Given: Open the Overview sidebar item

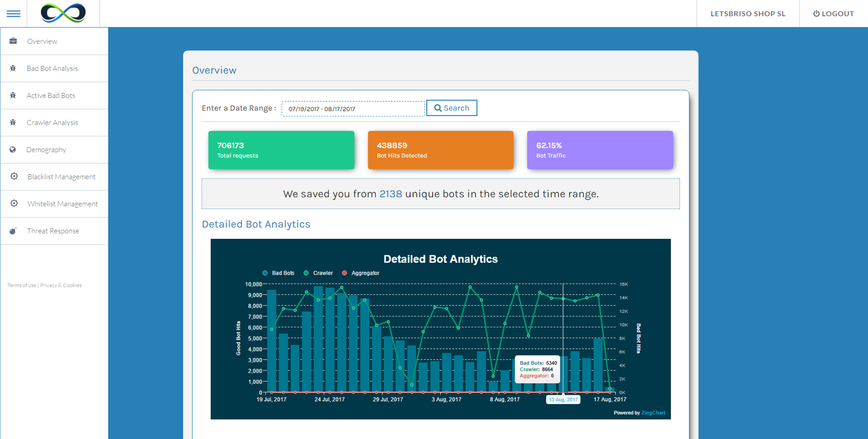Looking at the screenshot, I should pyautogui.click(x=54, y=41).
